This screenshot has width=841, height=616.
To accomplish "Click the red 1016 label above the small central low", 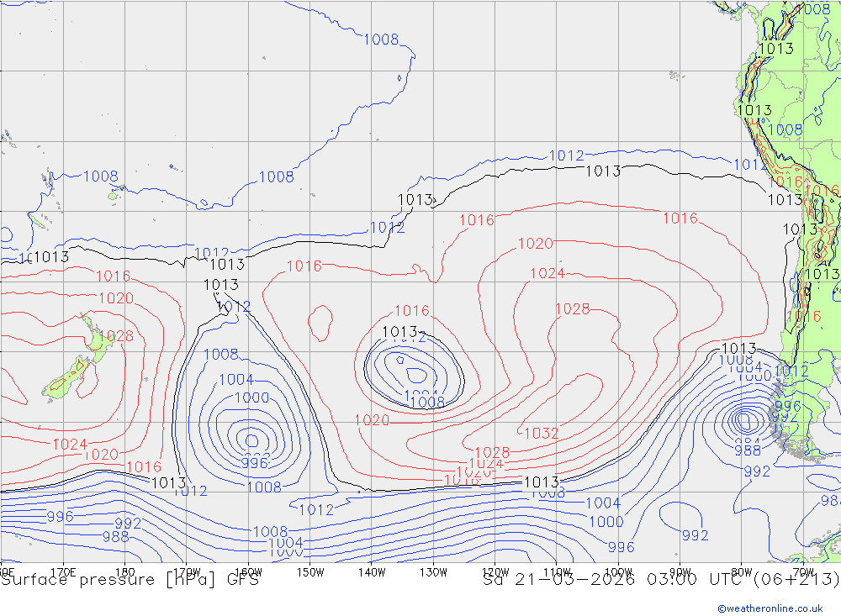I will click(412, 310).
